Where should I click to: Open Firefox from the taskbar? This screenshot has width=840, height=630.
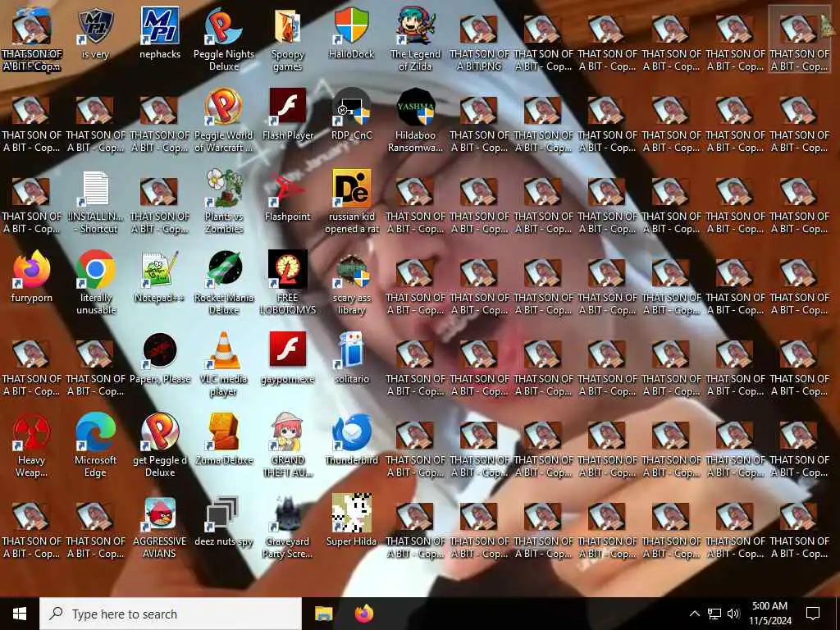pyautogui.click(x=364, y=614)
